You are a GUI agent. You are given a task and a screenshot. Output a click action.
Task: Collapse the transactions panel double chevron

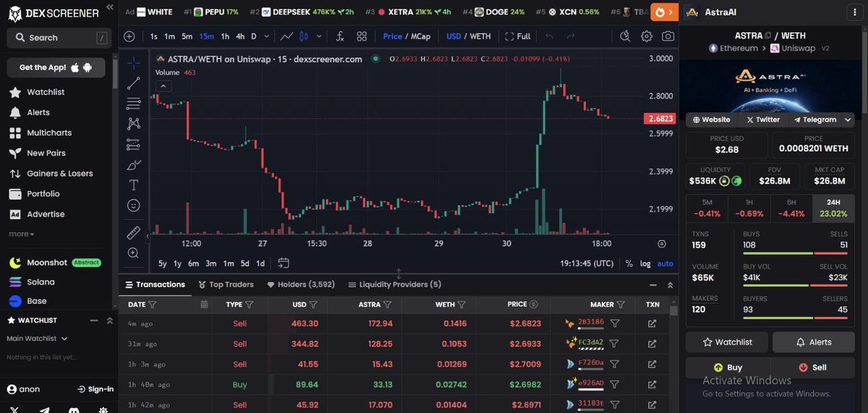670,285
